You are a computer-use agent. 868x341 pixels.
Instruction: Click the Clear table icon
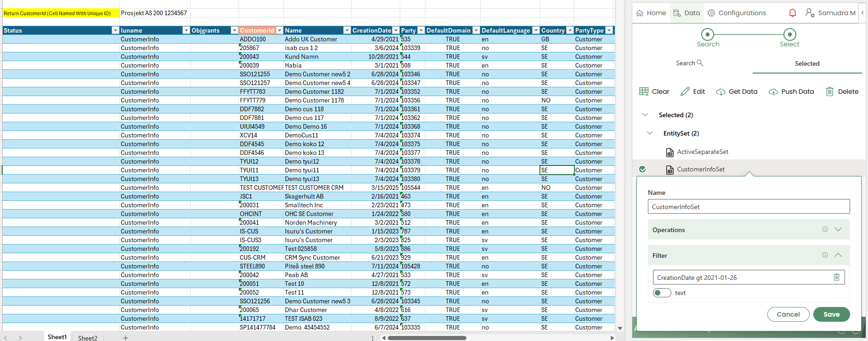click(x=644, y=91)
